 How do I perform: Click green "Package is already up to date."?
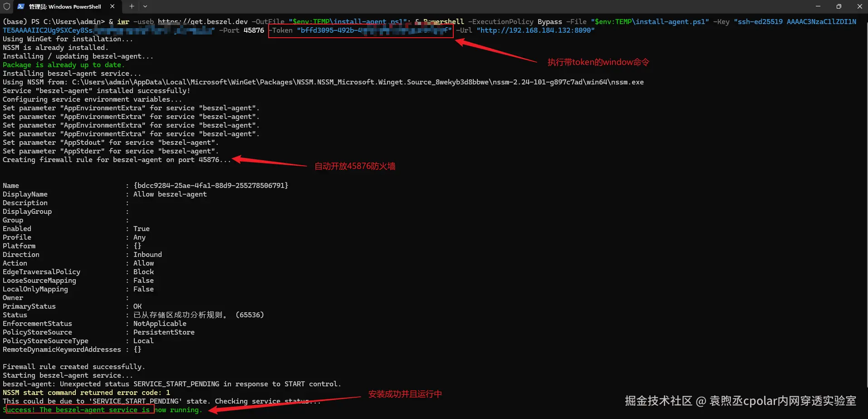(64, 65)
